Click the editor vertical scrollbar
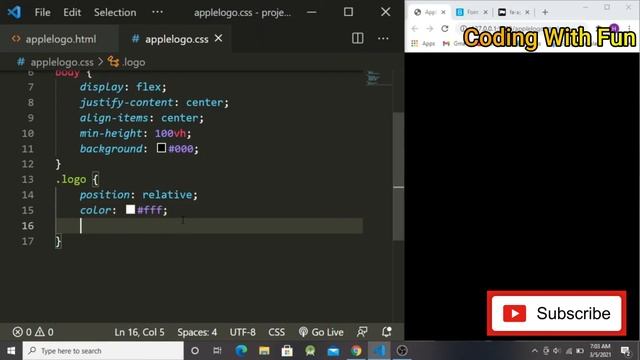The image size is (640, 360). [x=398, y=176]
